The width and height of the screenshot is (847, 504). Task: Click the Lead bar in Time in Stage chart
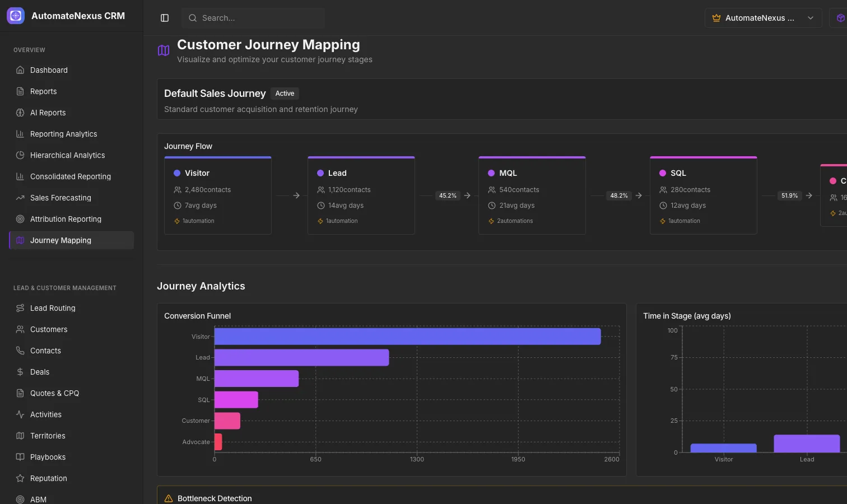pyautogui.click(x=807, y=444)
